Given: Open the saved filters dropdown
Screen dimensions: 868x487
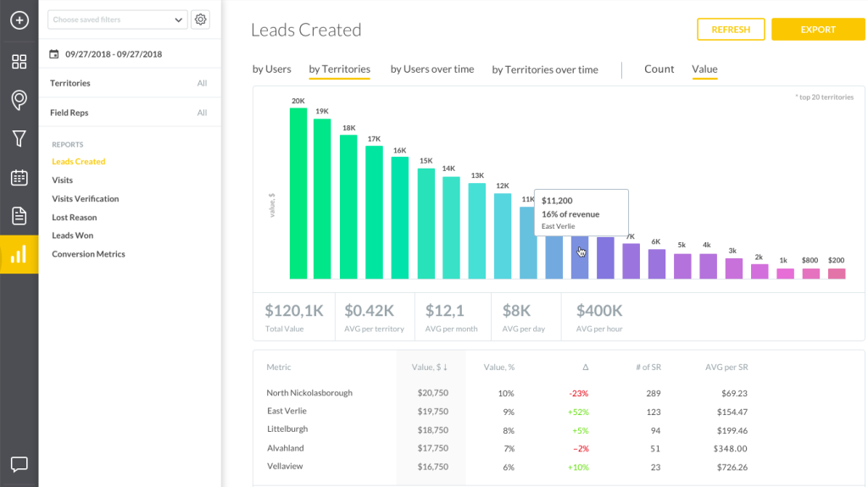Looking at the screenshot, I should [118, 19].
